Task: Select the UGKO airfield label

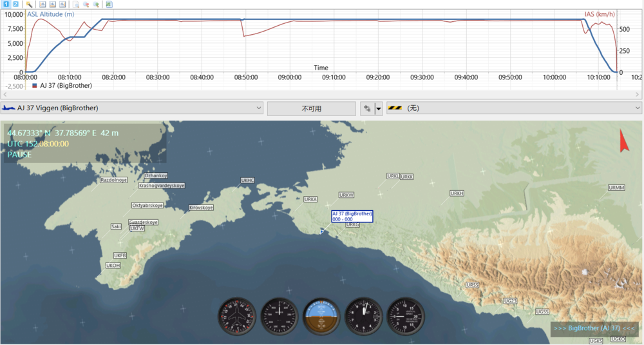Action: click(x=618, y=339)
